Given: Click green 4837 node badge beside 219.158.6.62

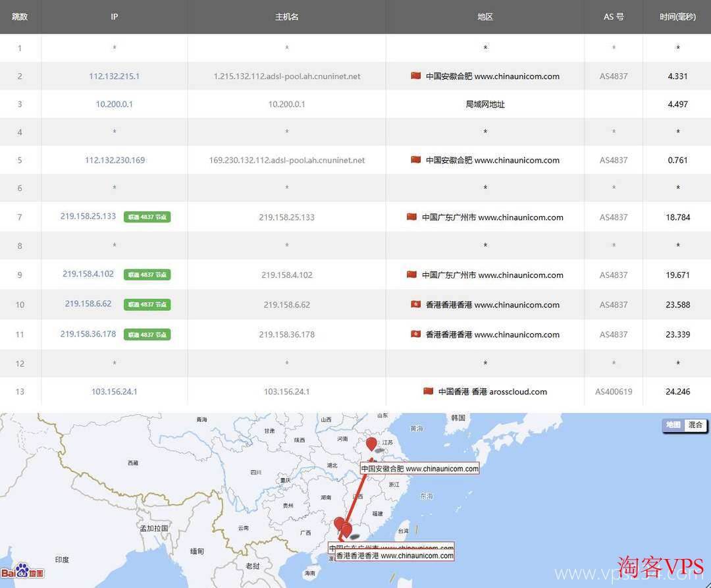Looking at the screenshot, I should pos(147,305).
